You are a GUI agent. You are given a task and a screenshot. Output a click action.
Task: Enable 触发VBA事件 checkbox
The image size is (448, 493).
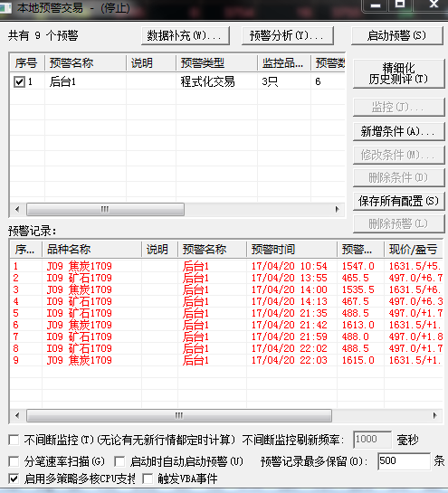pyautogui.click(x=148, y=479)
